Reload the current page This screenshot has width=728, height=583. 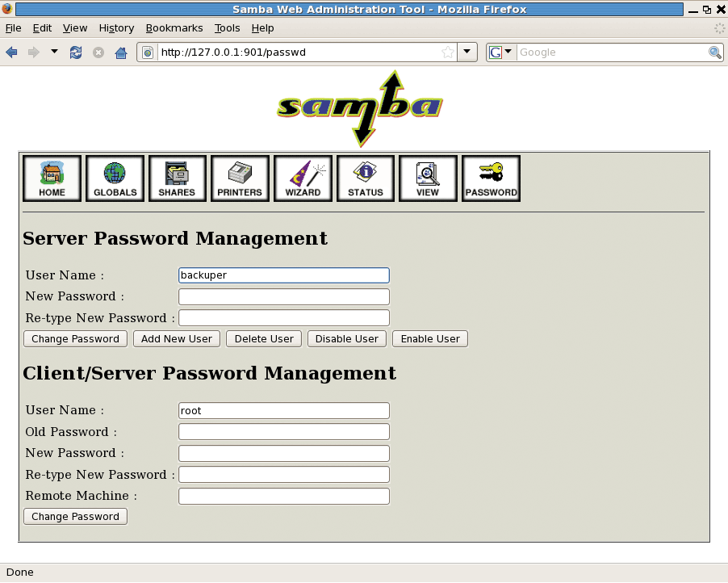click(x=76, y=52)
